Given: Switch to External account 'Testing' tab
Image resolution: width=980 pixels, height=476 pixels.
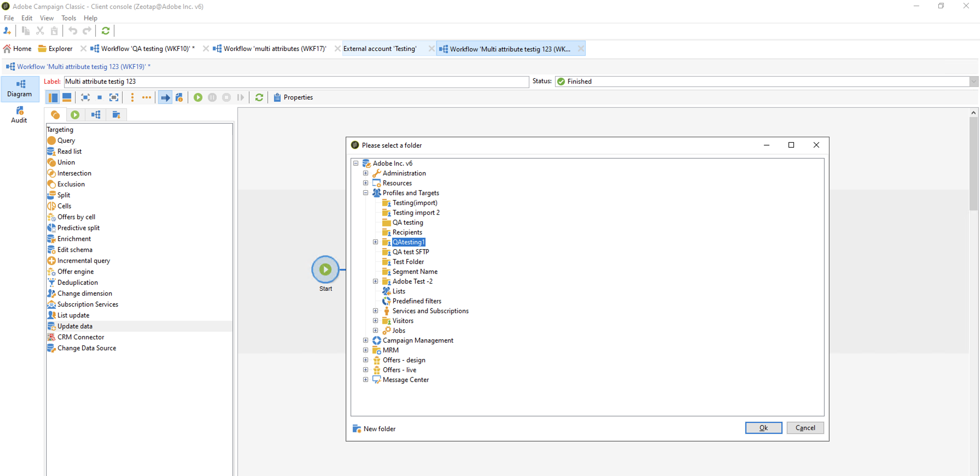Looking at the screenshot, I should pyautogui.click(x=380, y=49).
